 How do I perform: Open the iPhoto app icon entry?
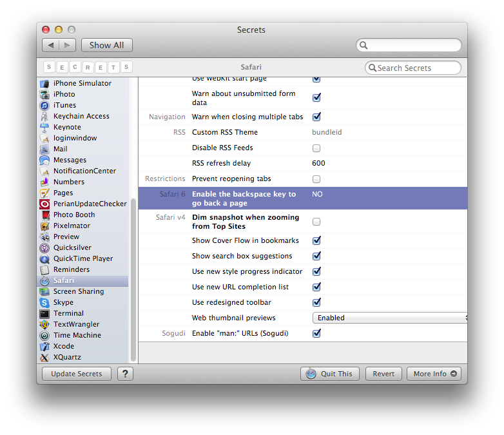(x=44, y=95)
